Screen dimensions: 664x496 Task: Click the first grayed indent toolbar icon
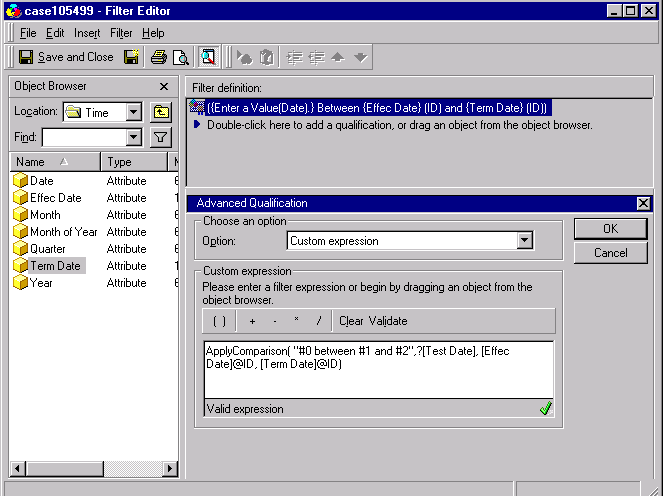(294, 57)
